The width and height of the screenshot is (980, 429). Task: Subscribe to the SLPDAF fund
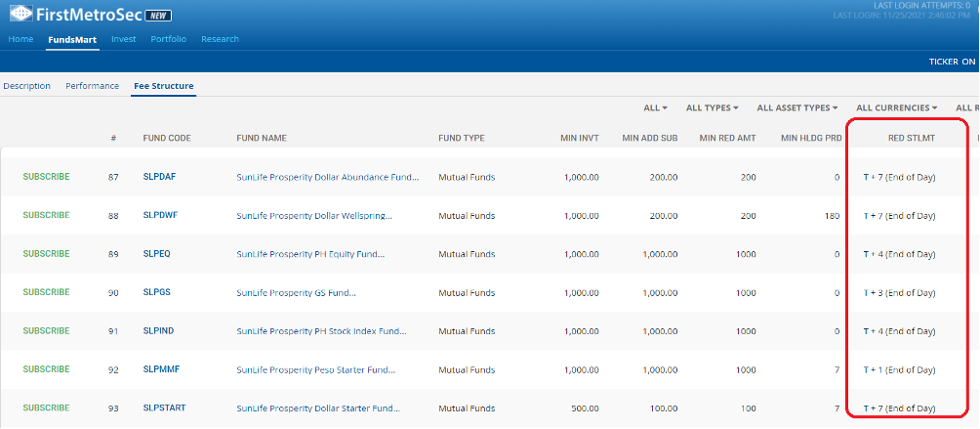[x=46, y=177]
